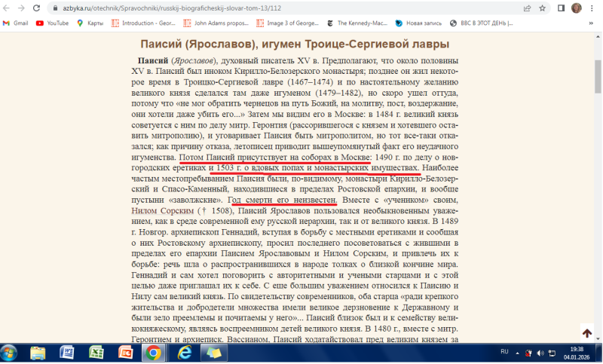603x364 pixels.
Task: Click the scroll-to-top arrow button
Action: click(586, 333)
